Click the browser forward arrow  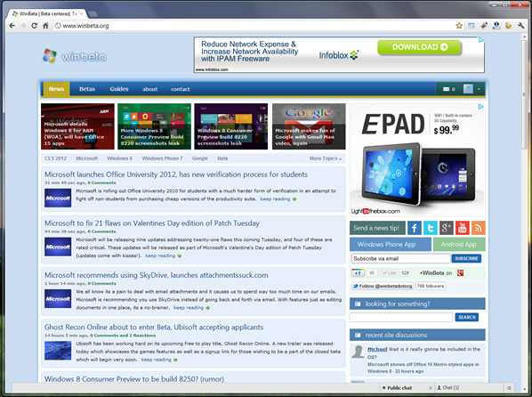pyautogui.click(x=23, y=26)
